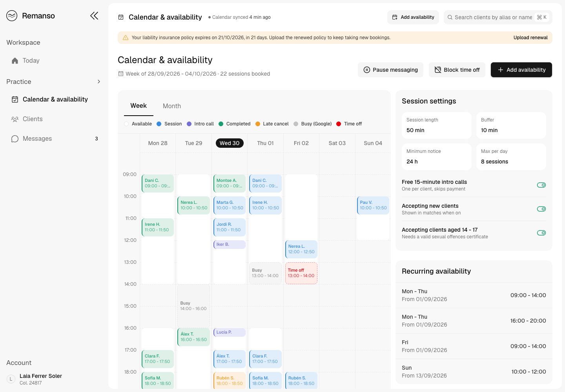Open the Iker B. intro call

[230, 245]
